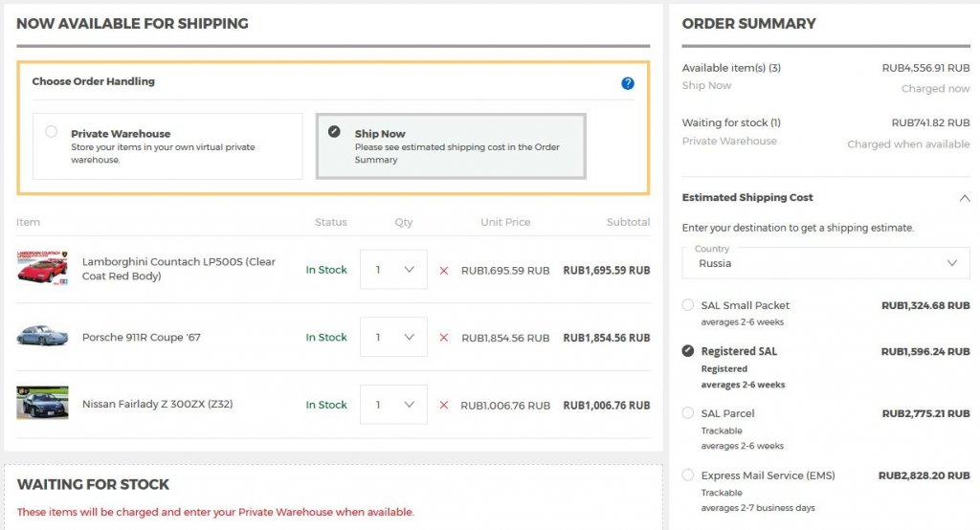This screenshot has width=980, height=530.
Task: Open Porsche 911R Coupe '67 product link
Action: coord(141,338)
